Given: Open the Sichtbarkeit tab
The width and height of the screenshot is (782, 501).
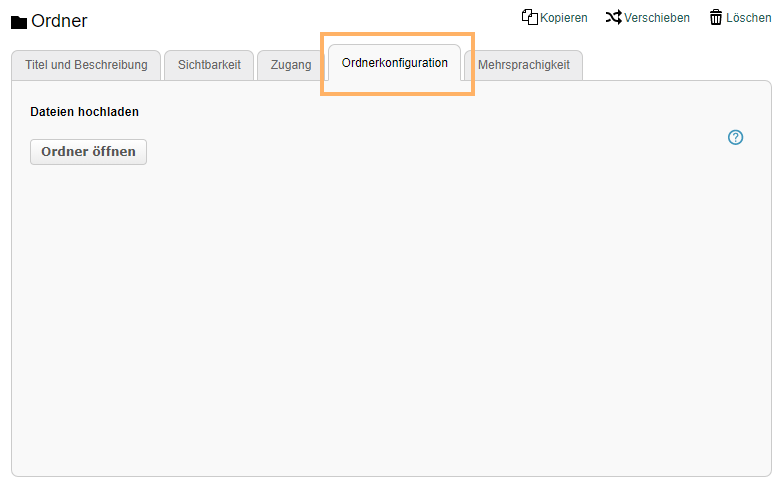Looking at the screenshot, I should click(x=209, y=65).
